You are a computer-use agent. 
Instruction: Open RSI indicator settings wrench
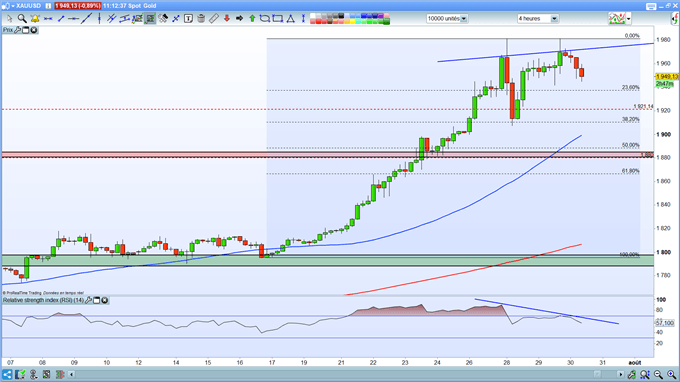(88, 300)
